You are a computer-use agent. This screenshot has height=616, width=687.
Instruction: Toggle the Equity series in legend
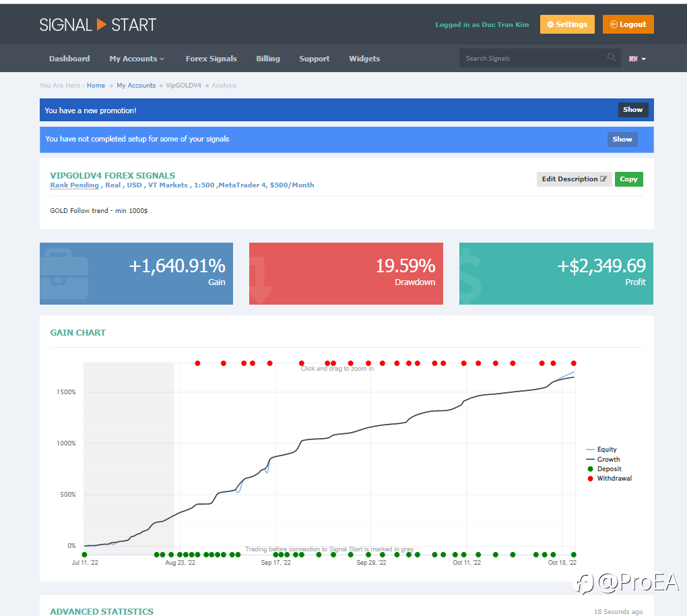pos(601,450)
